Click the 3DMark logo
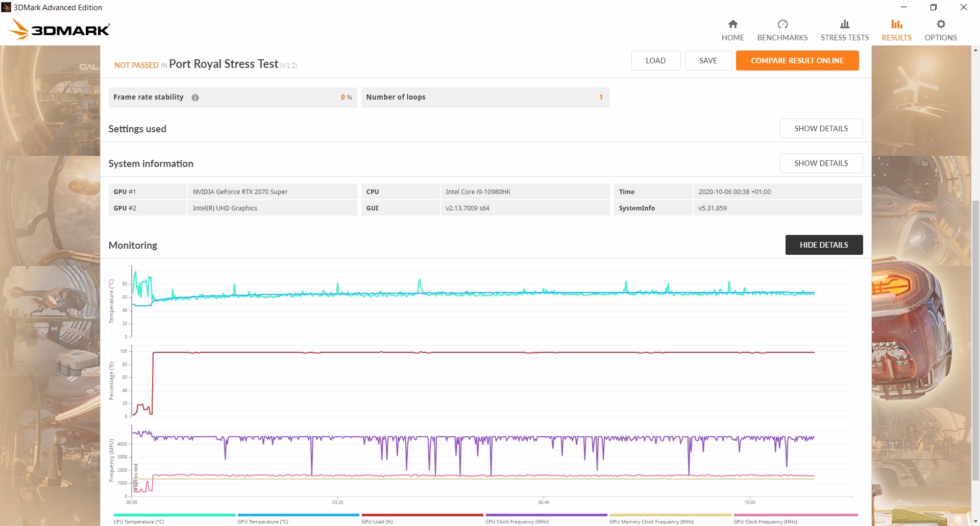This screenshot has width=980, height=526. coord(60,29)
